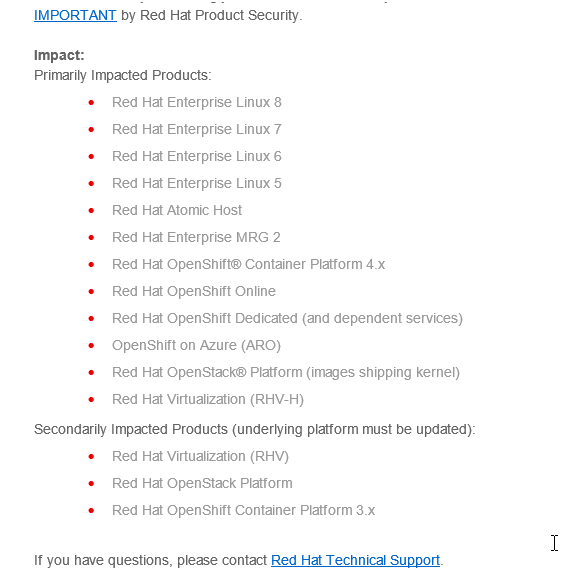580x574 pixels.
Task: Click the secondary Red Hat OpenStack Platform entry
Action: point(202,483)
